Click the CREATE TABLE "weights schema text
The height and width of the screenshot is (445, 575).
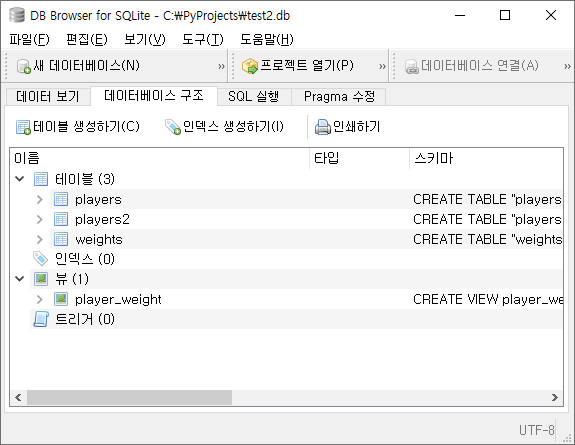click(488, 239)
